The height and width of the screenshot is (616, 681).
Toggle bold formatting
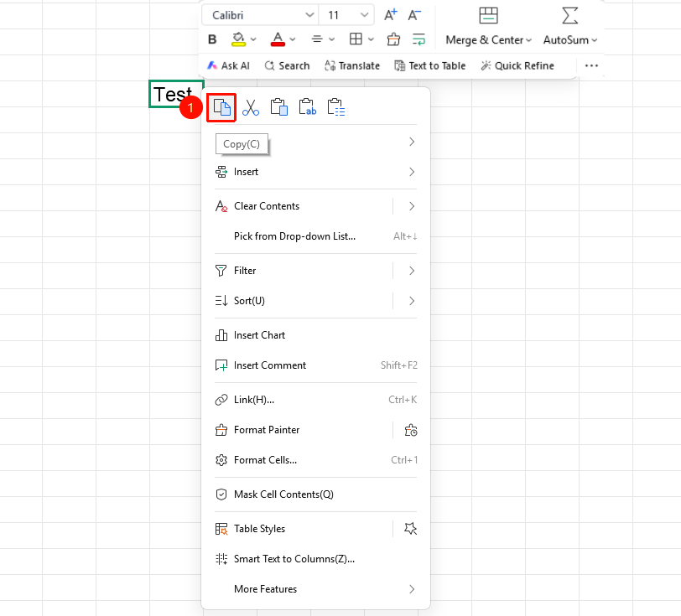tap(212, 39)
